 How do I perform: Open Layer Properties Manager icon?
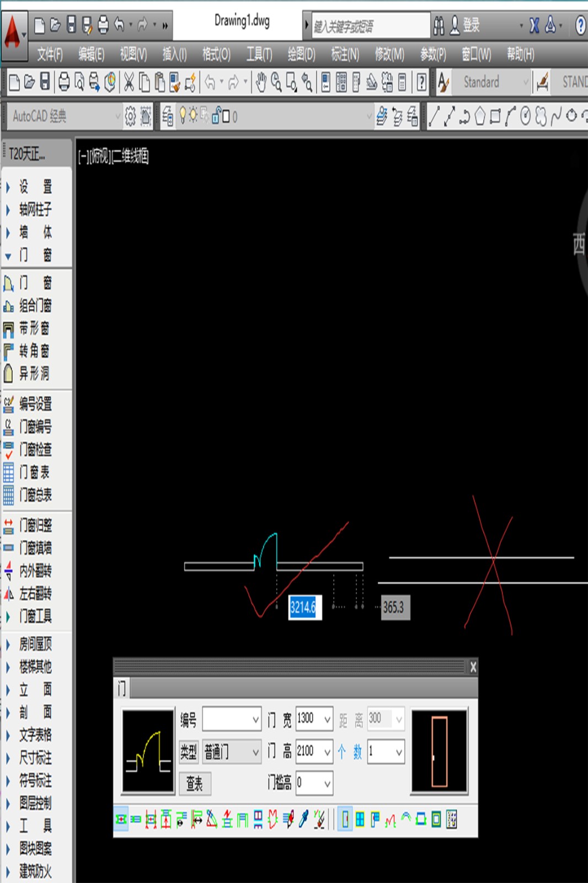[x=168, y=116]
